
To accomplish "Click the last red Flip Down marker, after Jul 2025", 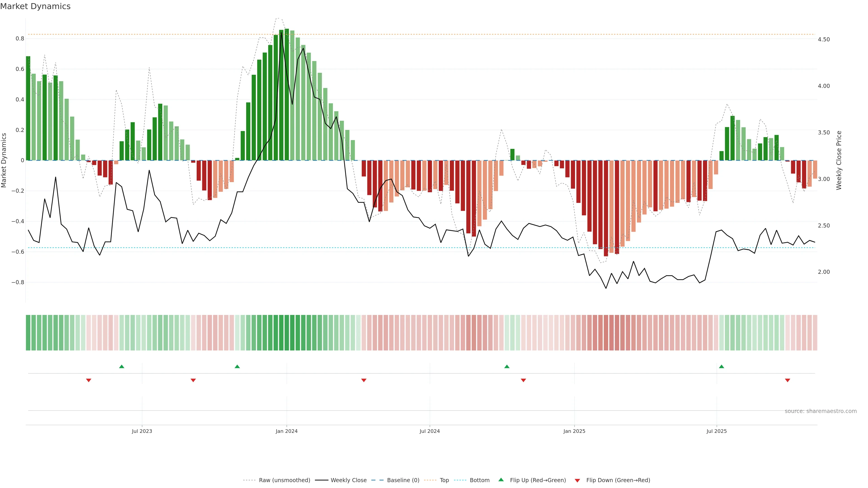I will click(x=788, y=380).
